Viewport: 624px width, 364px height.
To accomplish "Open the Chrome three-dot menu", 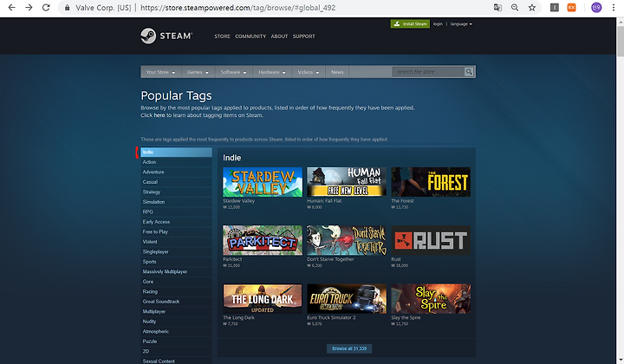I will tap(614, 8).
